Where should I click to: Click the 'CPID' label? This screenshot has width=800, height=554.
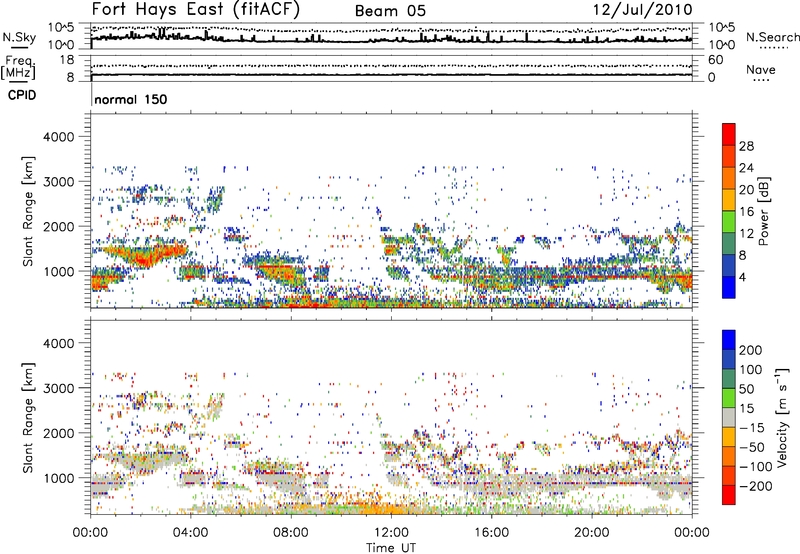pos(22,95)
